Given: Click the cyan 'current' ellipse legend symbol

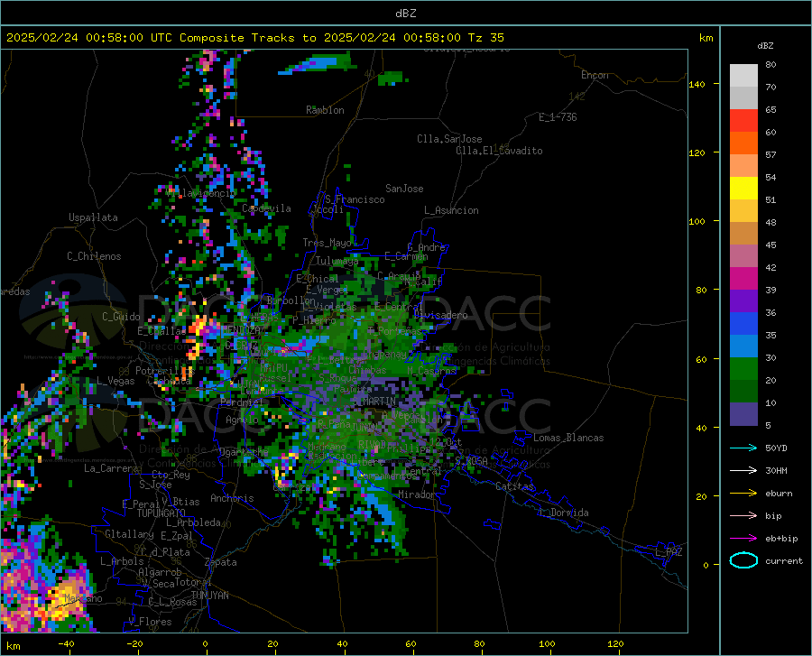Looking at the screenshot, I should point(743,560).
